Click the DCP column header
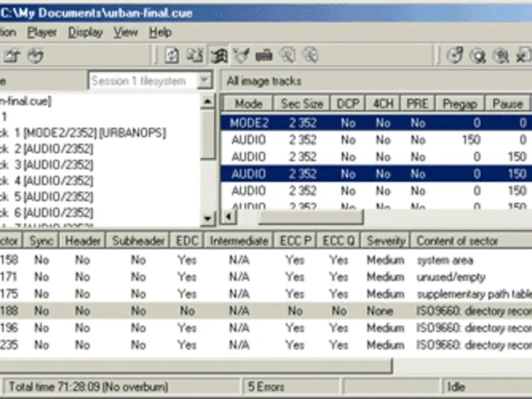 (347, 104)
